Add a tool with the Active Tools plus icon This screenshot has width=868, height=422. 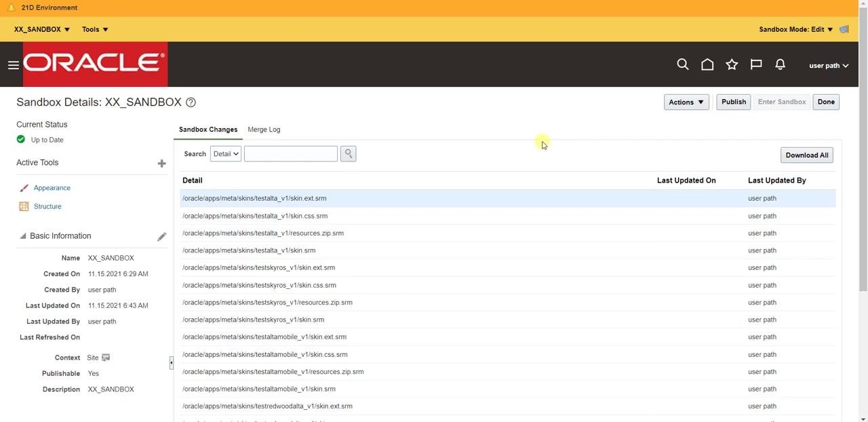[161, 163]
